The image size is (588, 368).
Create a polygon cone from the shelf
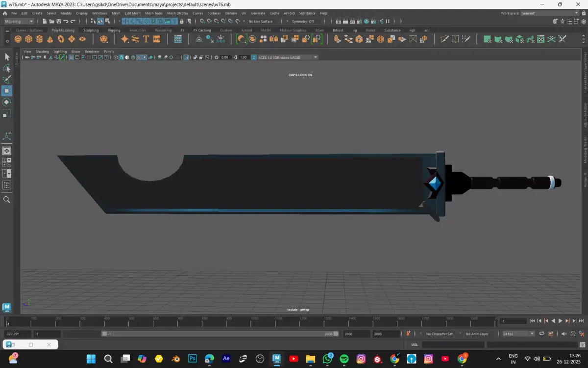coord(50,39)
